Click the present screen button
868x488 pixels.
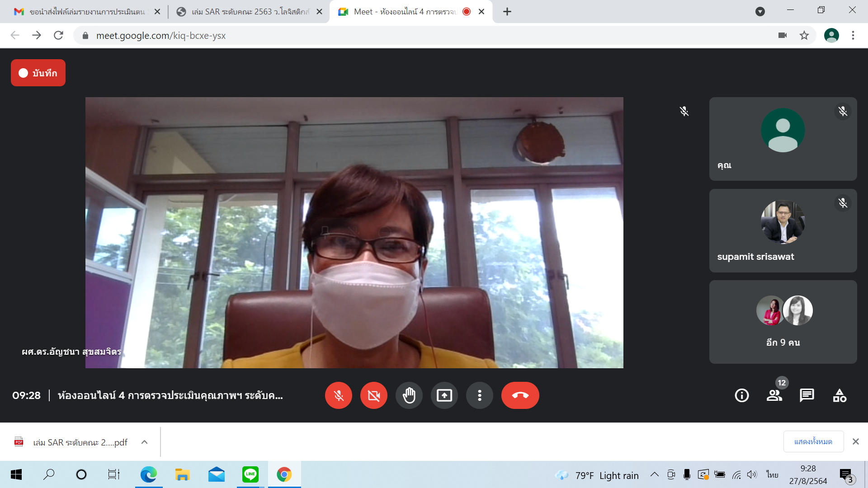pyautogui.click(x=444, y=395)
